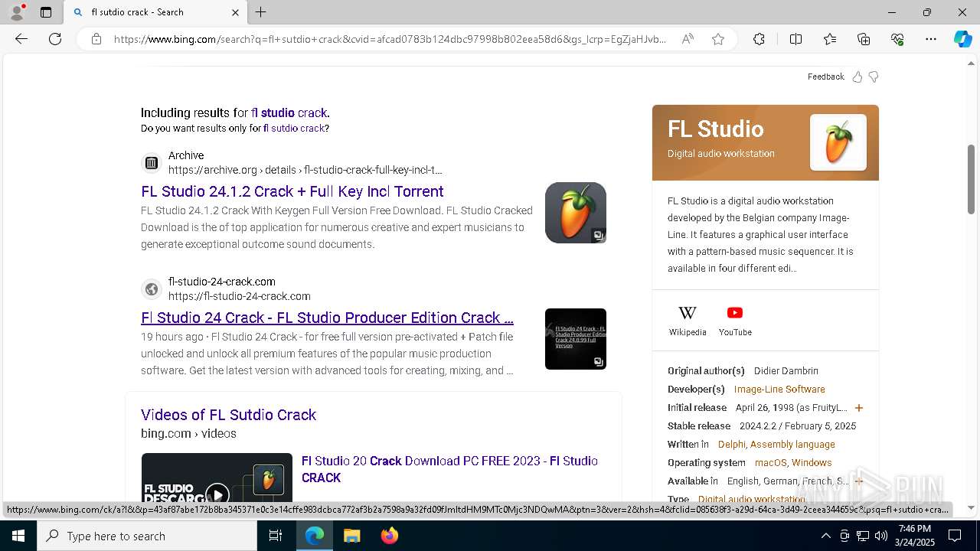
Task: Open tab actions menu icon
Action: coord(46,12)
